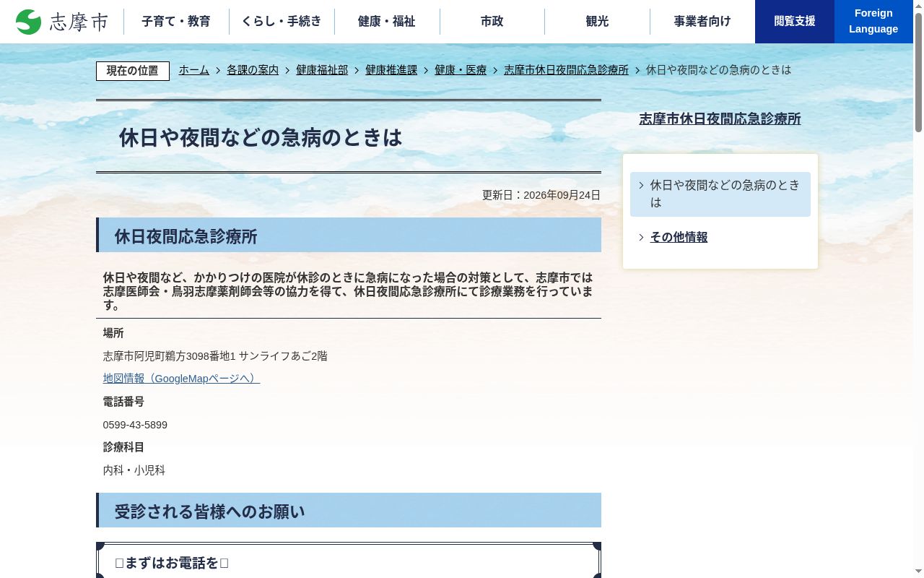Click the Foreign Language button
Viewport: 924px width, 578px height.
(873, 22)
